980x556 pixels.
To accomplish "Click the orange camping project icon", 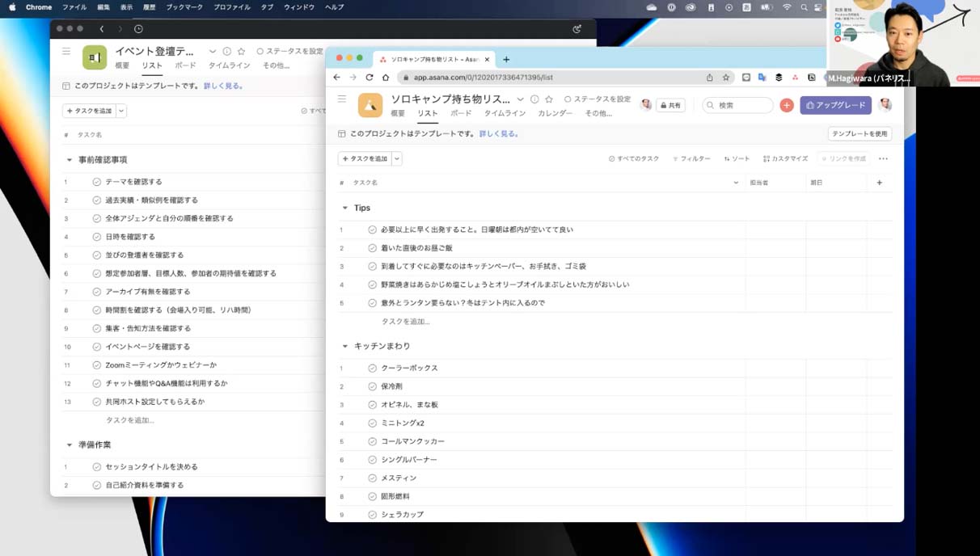I will pos(370,105).
